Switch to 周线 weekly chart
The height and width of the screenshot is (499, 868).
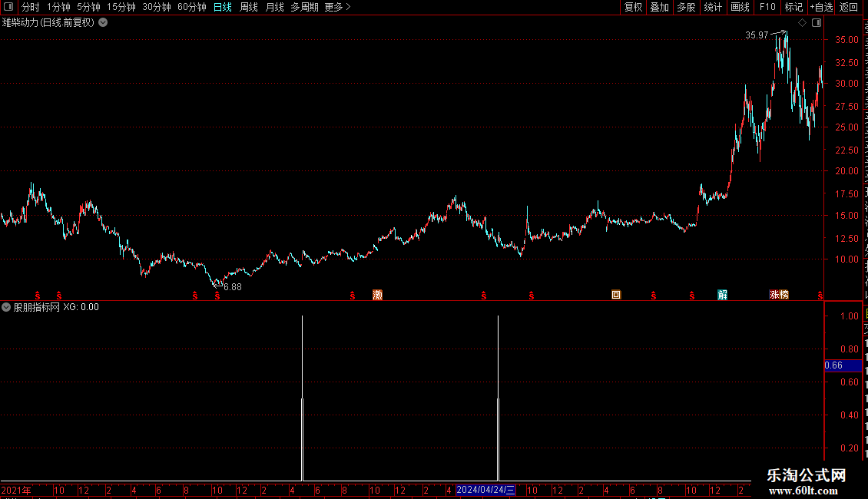(249, 7)
